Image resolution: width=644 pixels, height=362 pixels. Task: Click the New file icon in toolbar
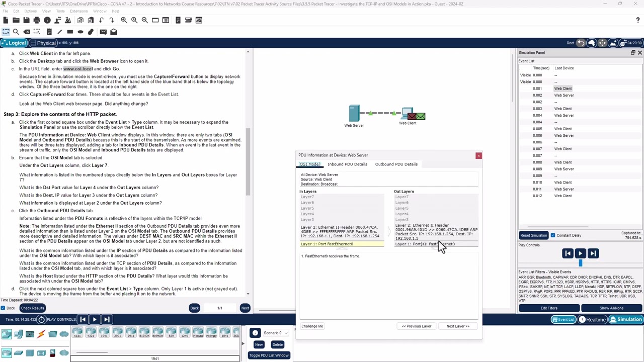(6, 20)
